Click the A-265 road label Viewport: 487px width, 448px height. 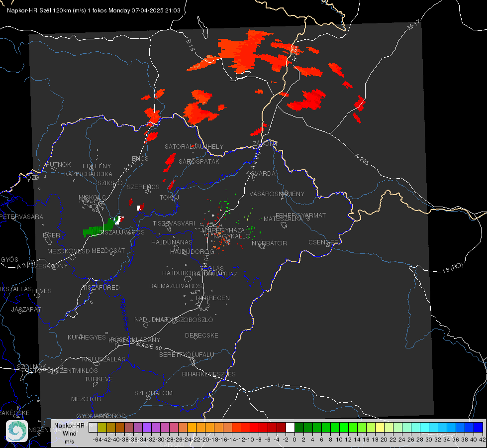(362, 159)
